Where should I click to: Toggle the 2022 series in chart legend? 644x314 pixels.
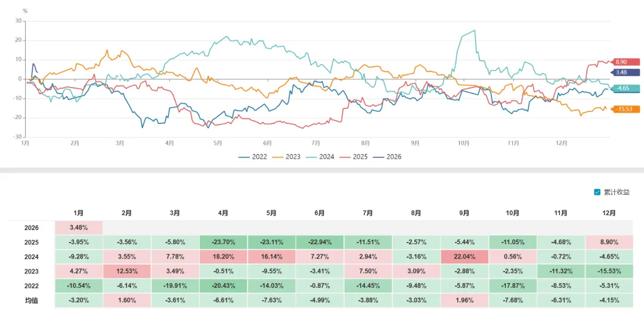[252, 157]
